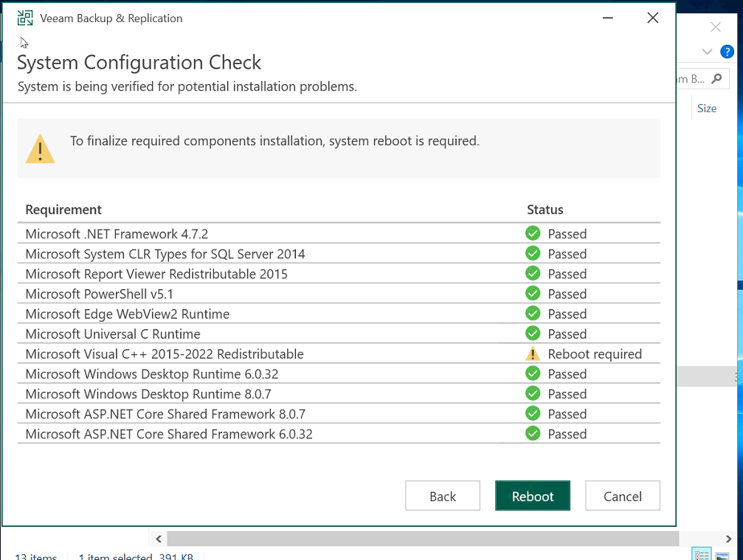Viewport: 743px width, 560px height.
Task: Click the Back button
Action: 443,496
